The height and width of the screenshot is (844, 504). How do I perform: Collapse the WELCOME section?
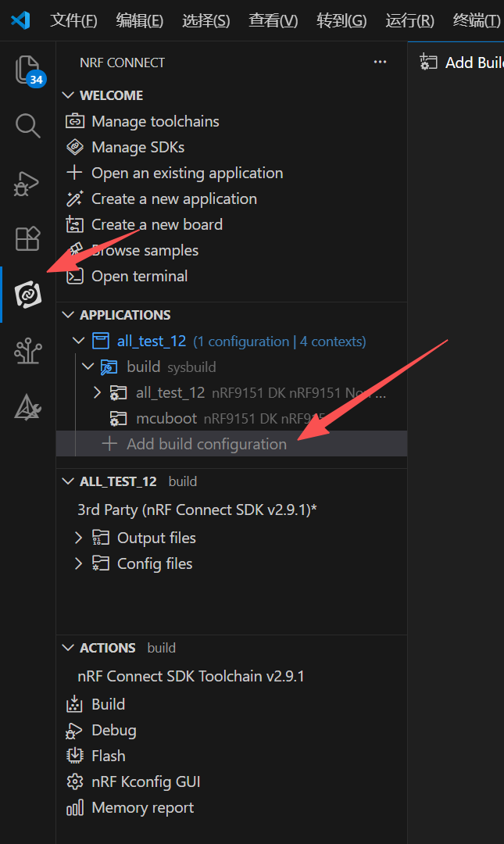click(x=68, y=95)
